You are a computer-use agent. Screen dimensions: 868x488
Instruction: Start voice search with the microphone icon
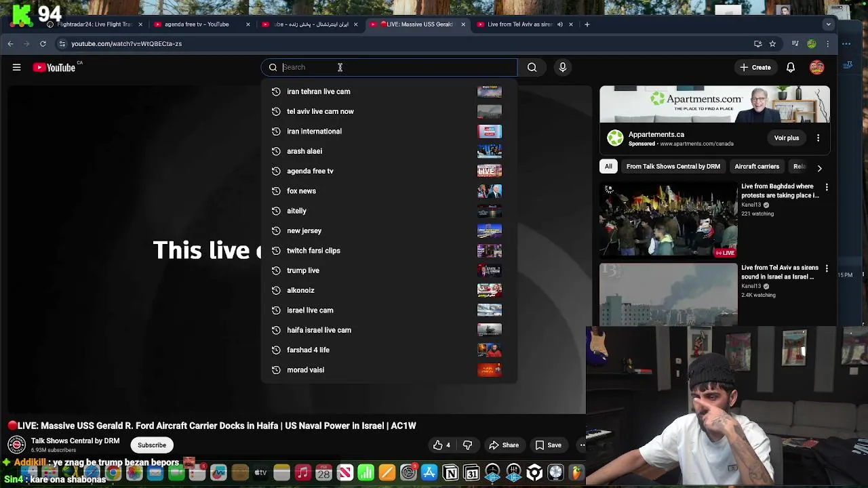pos(562,67)
